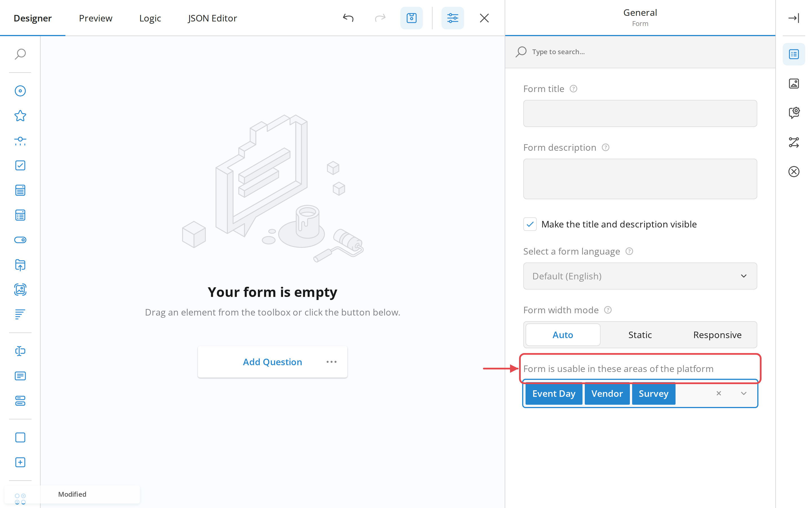Image resolution: width=812 pixels, height=508 pixels.
Task: Set form width mode to Static
Action: pyautogui.click(x=640, y=335)
